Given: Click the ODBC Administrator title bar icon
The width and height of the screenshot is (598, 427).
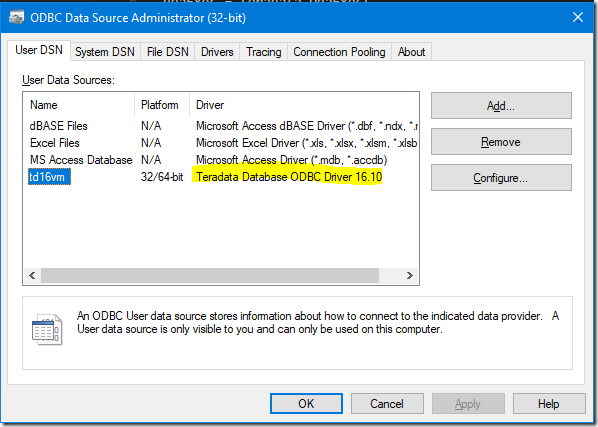Looking at the screenshot, I should click(x=16, y=18).
